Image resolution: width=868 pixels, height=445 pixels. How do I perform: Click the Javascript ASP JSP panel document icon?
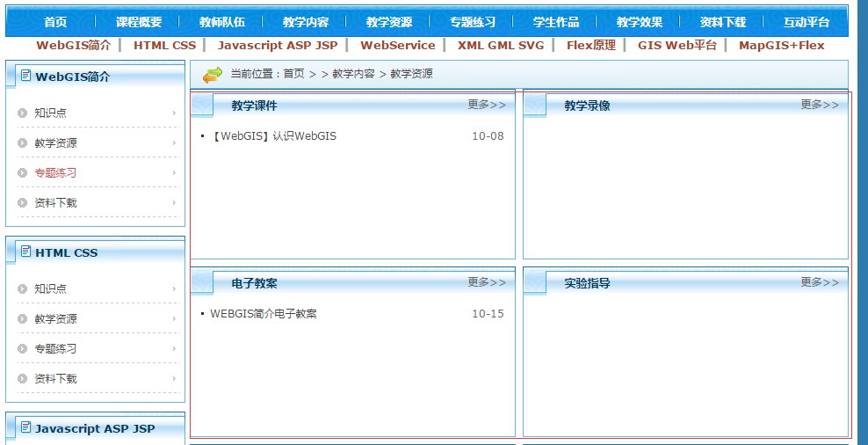coord(25,427)
